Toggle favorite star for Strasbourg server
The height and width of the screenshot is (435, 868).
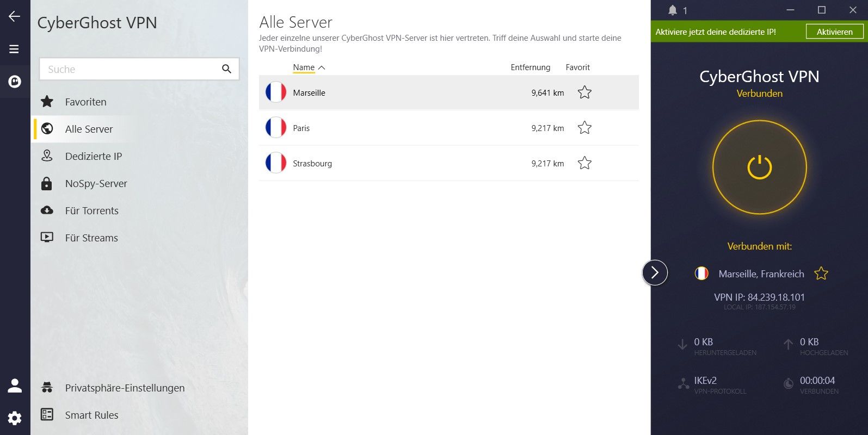(584, 163)
